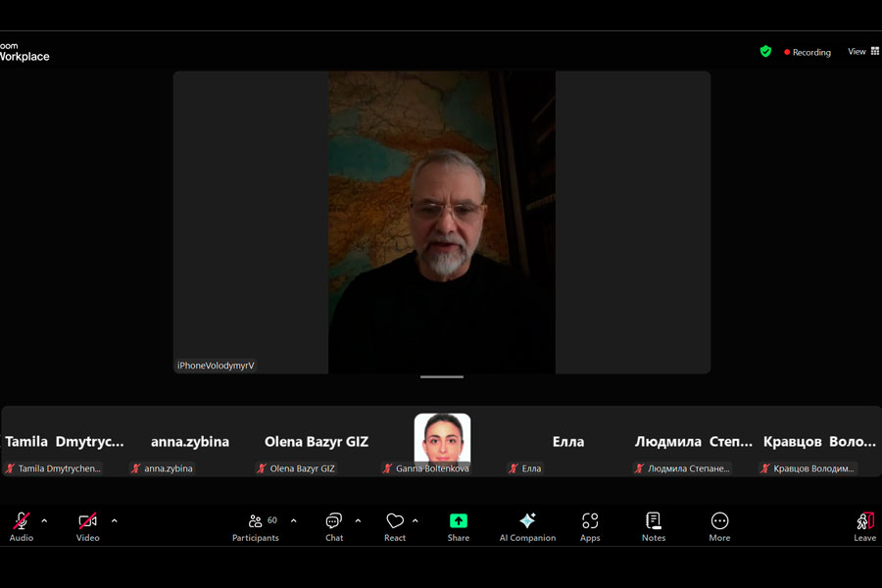The height and width of the screenshot is (588, 882).
Task: Click the Ganna Boltenkova name label
Action: pyautogui.click(x=432, y=468)
